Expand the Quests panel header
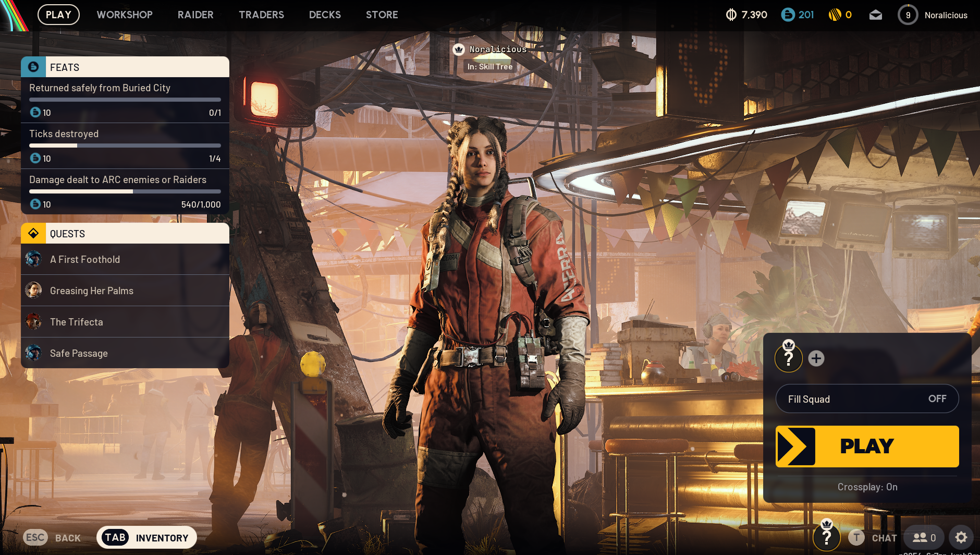 click(125, 234)
